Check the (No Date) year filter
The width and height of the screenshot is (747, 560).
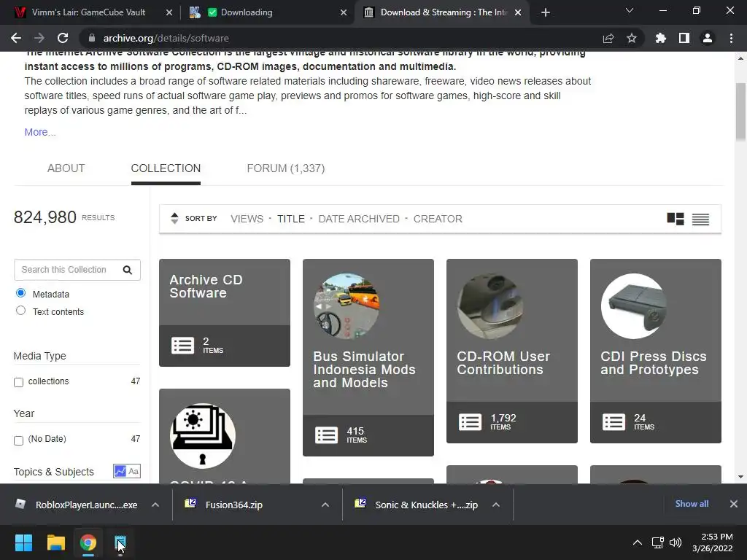(18, 440)
